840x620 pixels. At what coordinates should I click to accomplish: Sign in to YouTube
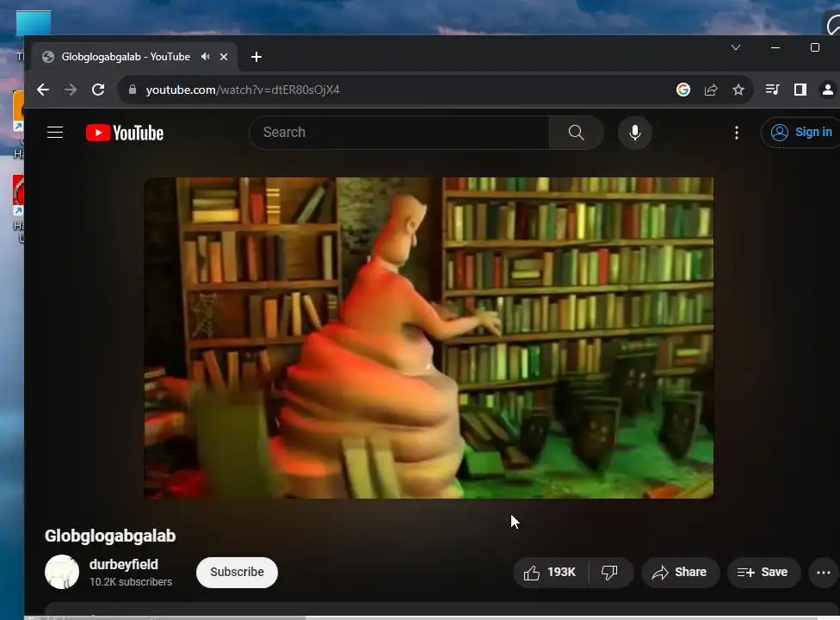801,133
